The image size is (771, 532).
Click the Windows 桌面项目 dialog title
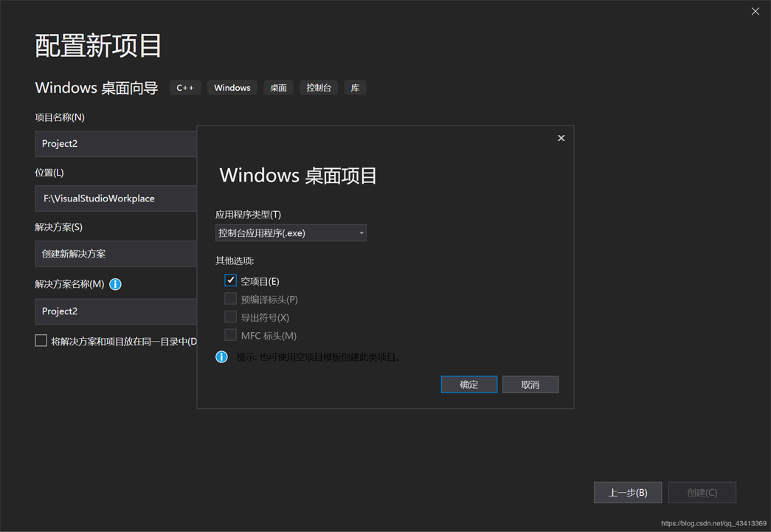pyautogui.click(x=298, y=176)
